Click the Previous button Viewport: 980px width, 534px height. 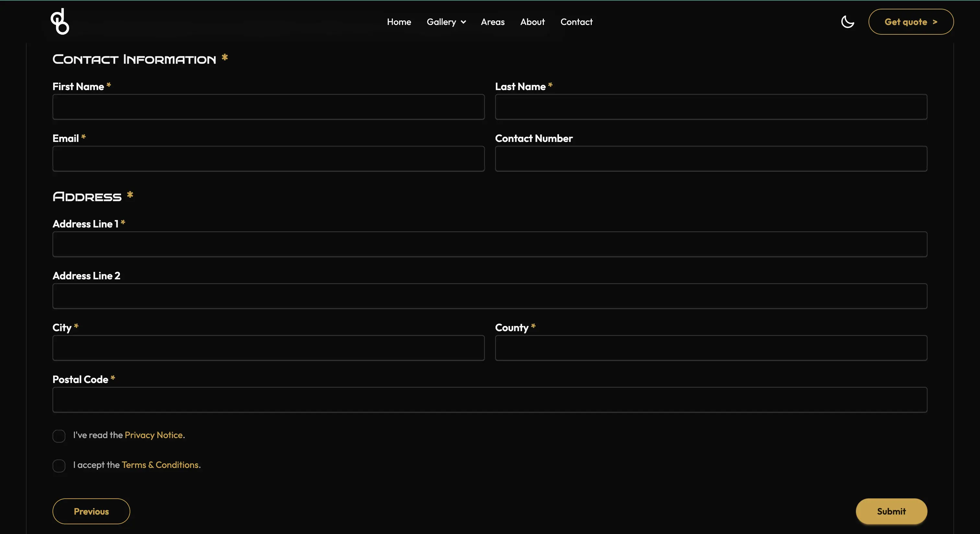pos(91,511)
